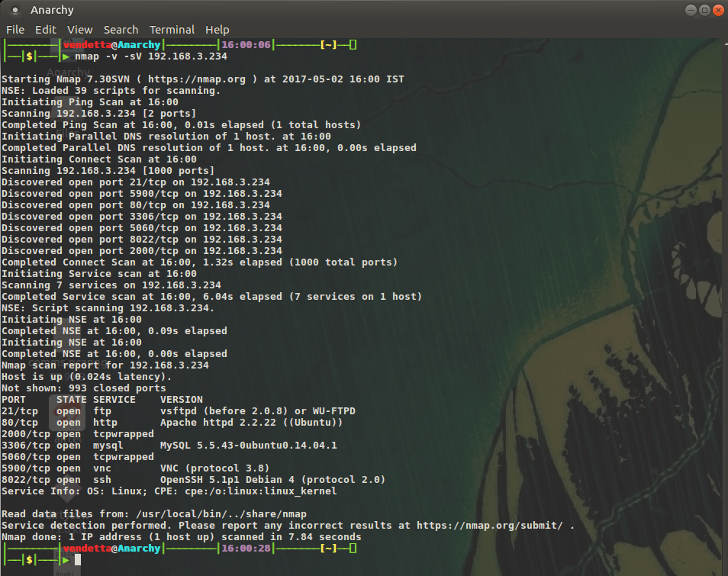This screenshot has width=728, height=576.
Task: Click the line 'Initiating Service scan at 16:00'
Action: [x=99, y=274]
